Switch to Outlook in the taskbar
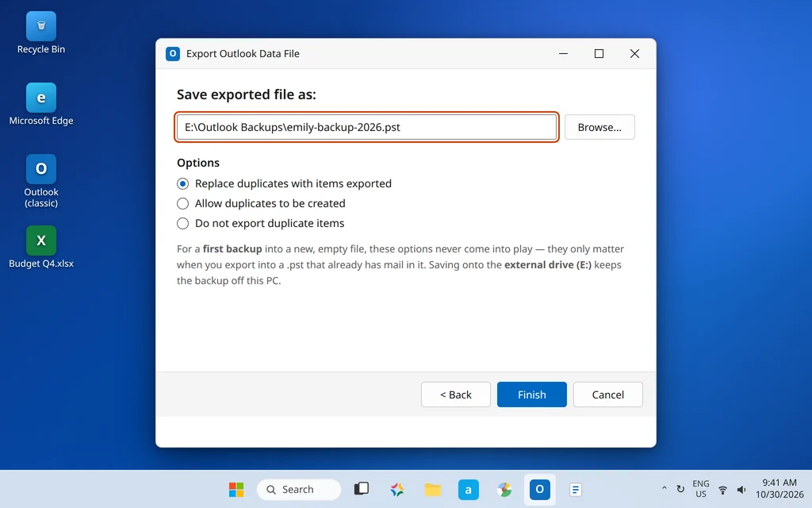This screenshot has width=812, height=508. click(539, 489)
